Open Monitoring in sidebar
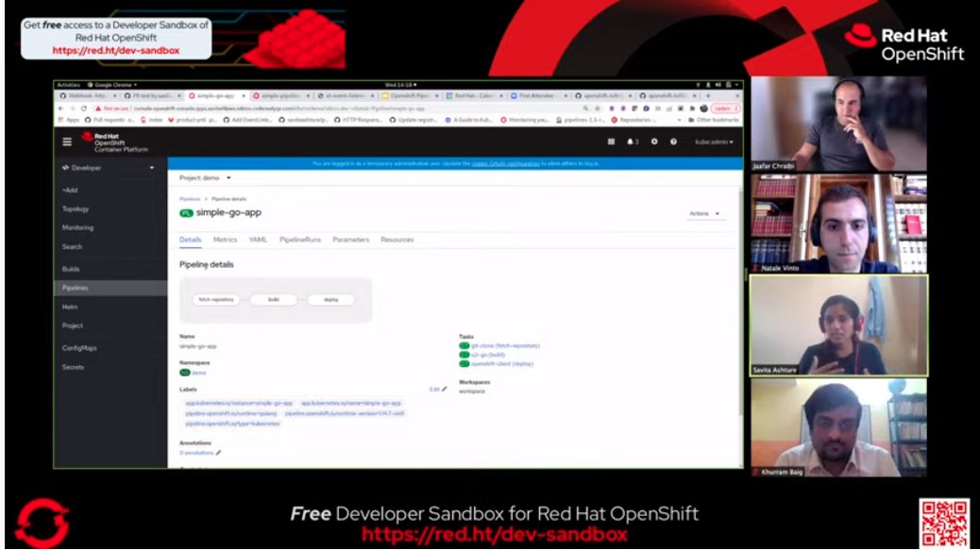This screenshot has width=980, height=550. pos(77,228)
